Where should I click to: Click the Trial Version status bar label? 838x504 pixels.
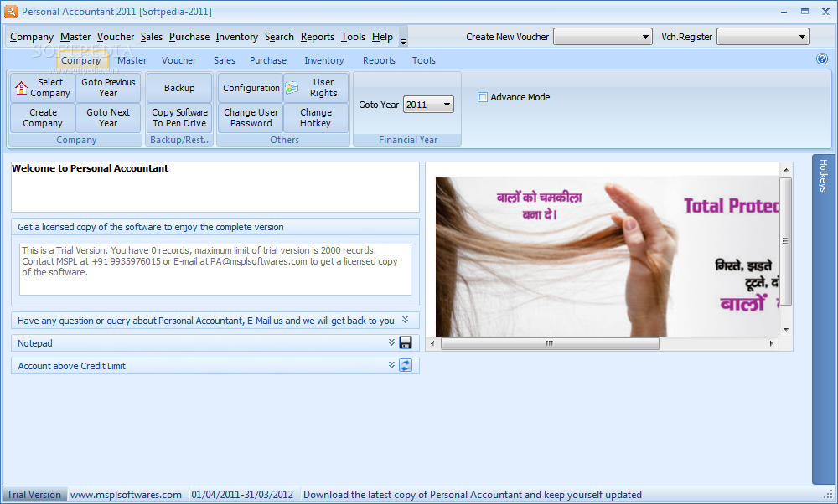[x=34, y=495]
